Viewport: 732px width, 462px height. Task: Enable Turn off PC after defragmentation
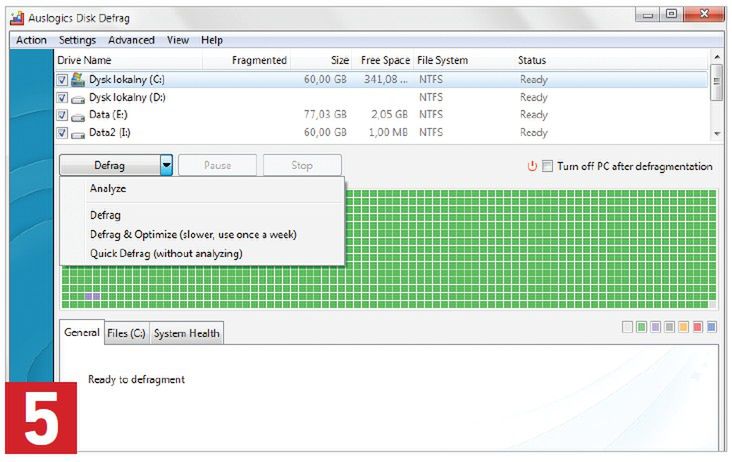548,166
